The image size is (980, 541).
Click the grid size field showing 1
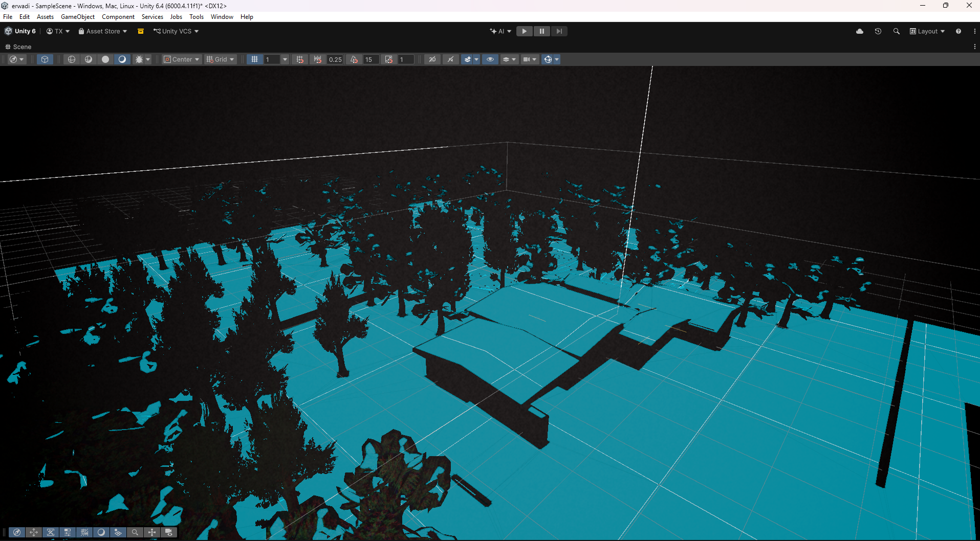pyautogui.click(x=272, y=59)
